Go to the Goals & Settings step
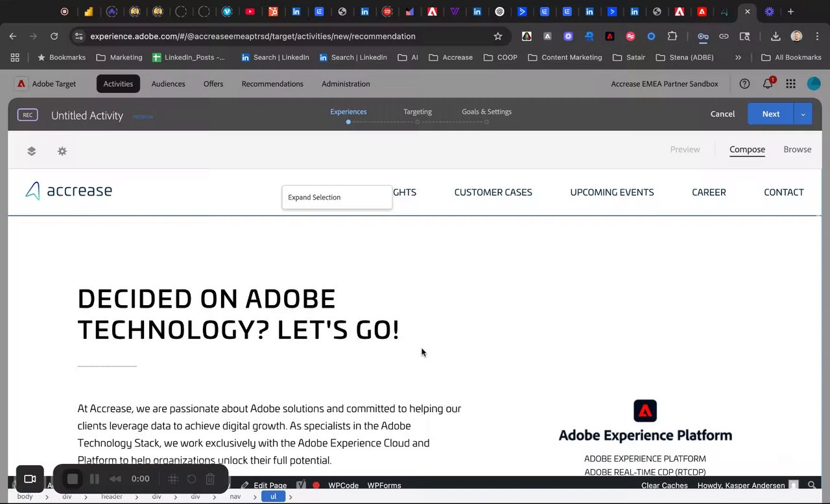 486,111
